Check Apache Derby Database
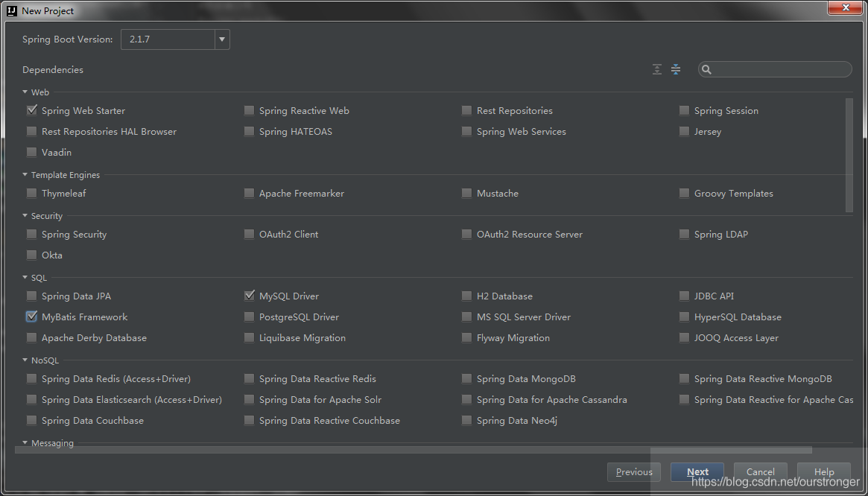 pos(31,337)
